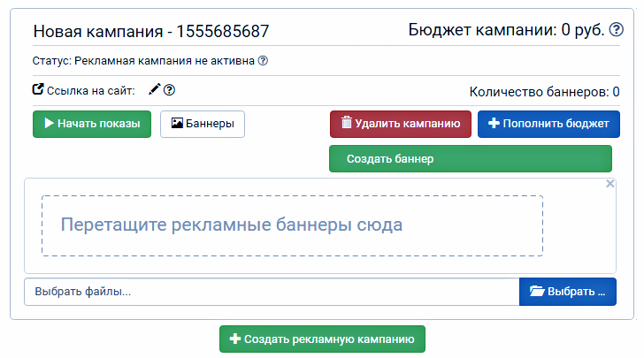Click the Создать баннер green button
This screenshot has height=358, width=644.
click(x=471, y=158)
